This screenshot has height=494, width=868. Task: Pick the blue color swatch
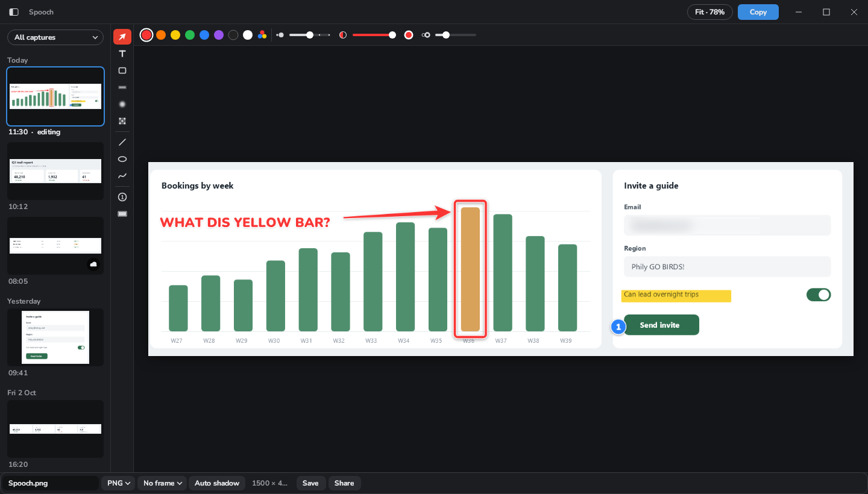(204, 35)
